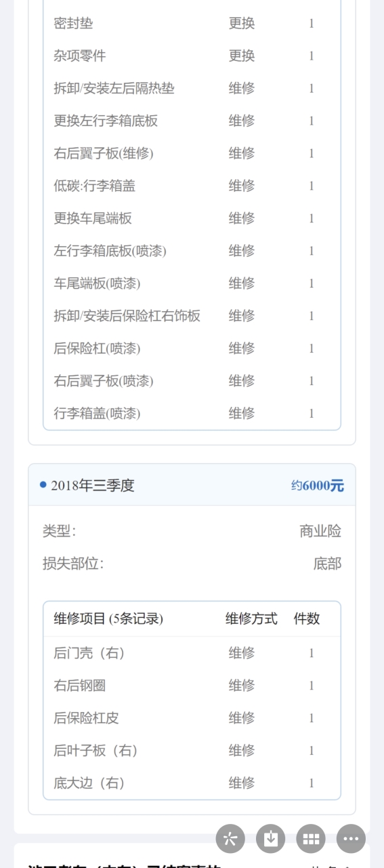Viewport: 384px width, 868px height.
Task: Tap the 类型 value 商业险
Action: pos(320,531)
